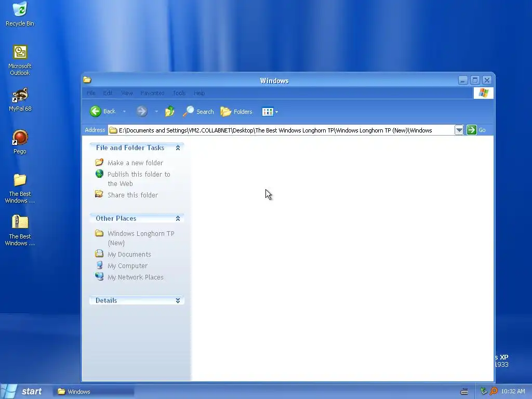
Task: Click the keyboard icon in system tray
Action: pyautogui.click(x=464, y=392)
